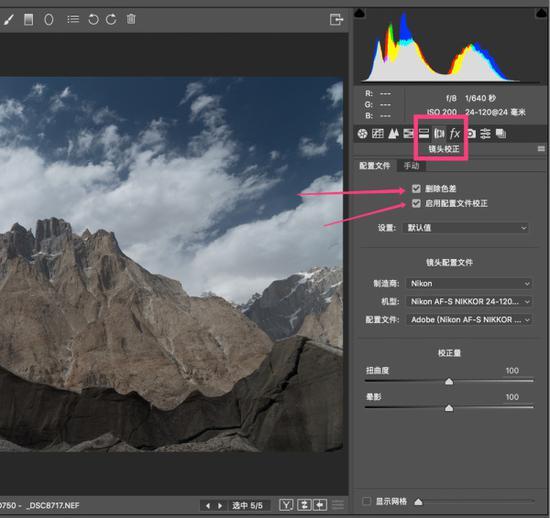The width and height of the screenshot is (550, 518).
Task: Open the Camera Calibration panel icon
Action: (471, 134)
